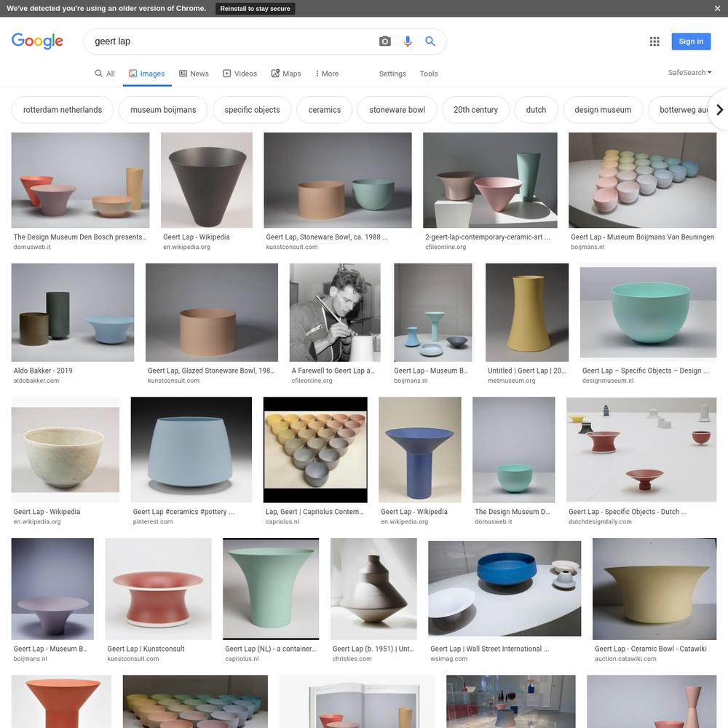Switch to the News tab
The image size is (728, 728).
point(194,74)
